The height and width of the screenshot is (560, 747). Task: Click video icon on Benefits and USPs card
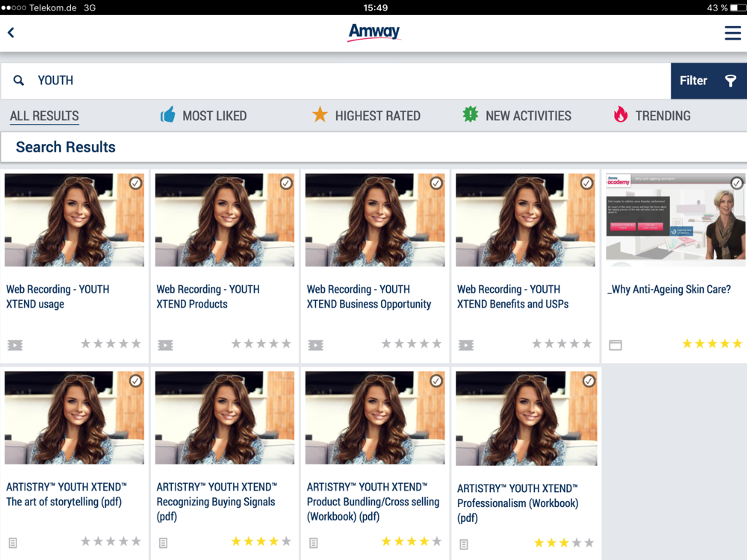pyautogui.click(x=466, y=345)
